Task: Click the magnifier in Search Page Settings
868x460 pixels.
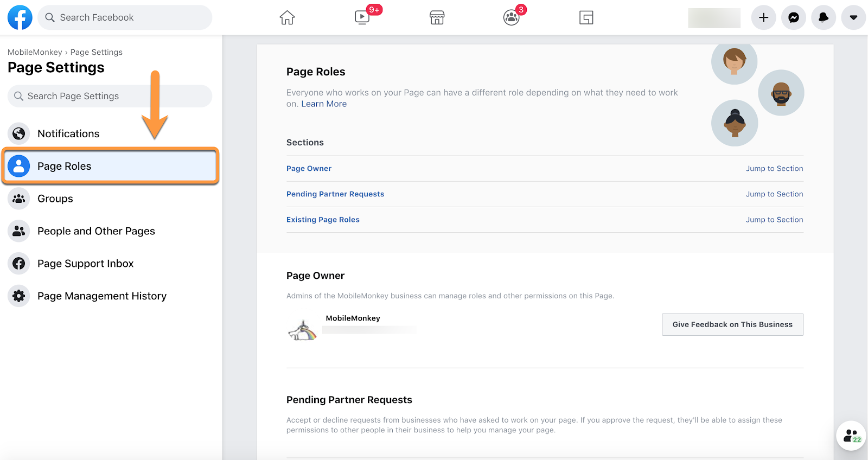Action: [x=18, y=96]
